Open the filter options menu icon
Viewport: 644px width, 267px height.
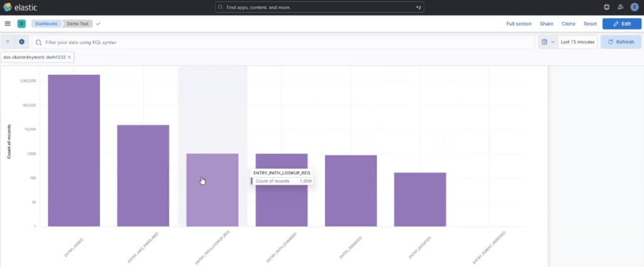click(8, 42)
